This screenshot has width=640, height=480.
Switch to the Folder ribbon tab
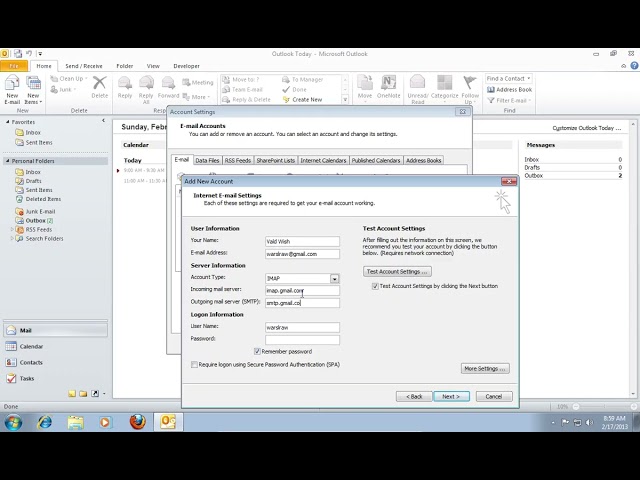(124, 66)
